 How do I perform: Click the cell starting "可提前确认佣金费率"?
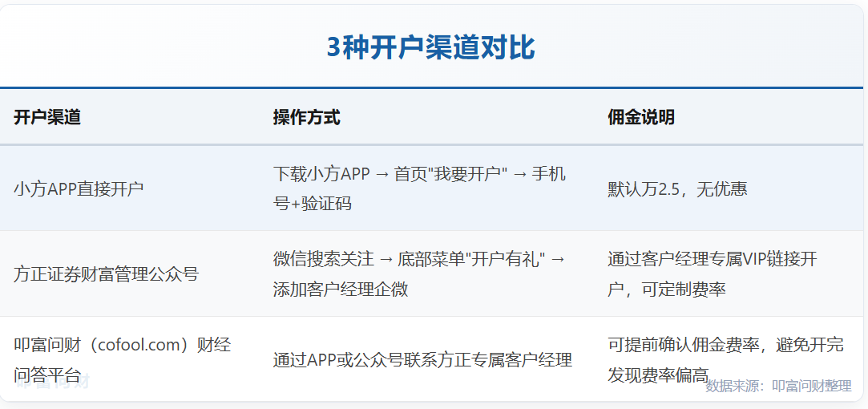(x=725, y=360)
